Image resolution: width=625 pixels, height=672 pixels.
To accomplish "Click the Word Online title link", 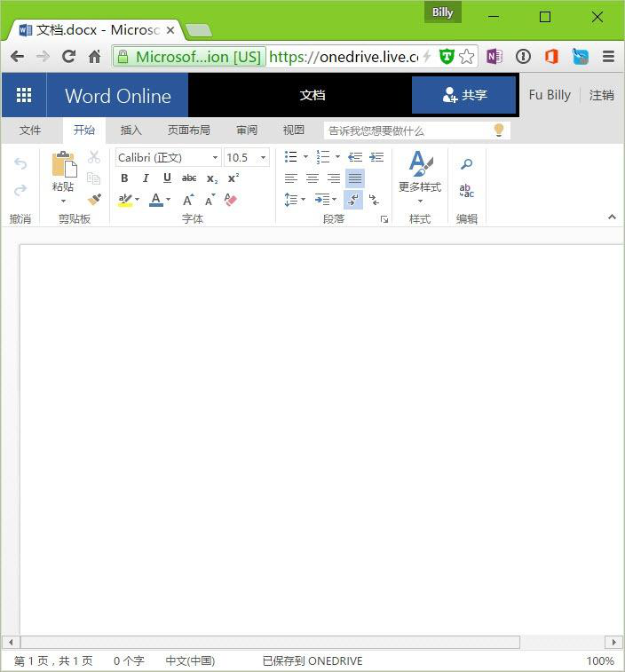I will click(x=118, y=96).
